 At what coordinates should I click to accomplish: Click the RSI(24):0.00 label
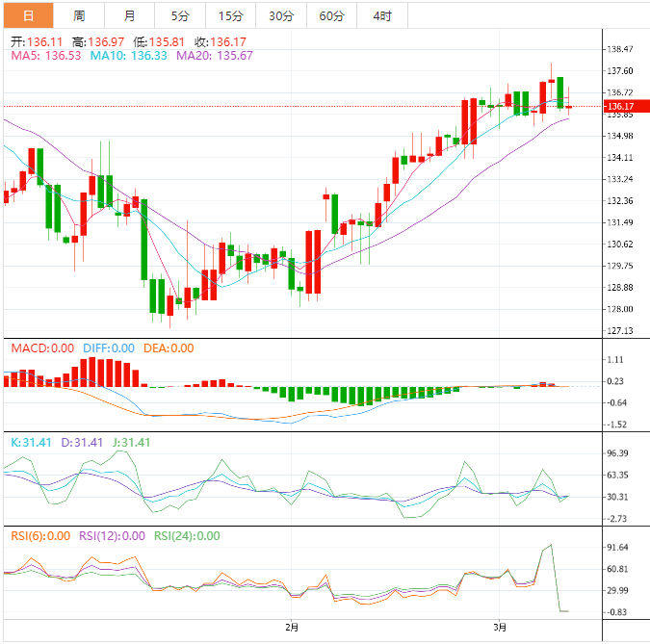pyautogui.click(x=187, y=536)
